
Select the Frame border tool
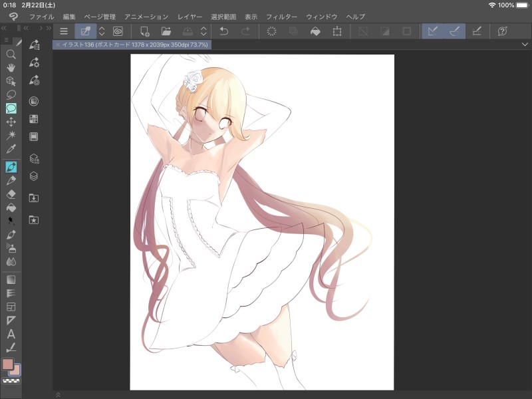click(x=11, y=307)
